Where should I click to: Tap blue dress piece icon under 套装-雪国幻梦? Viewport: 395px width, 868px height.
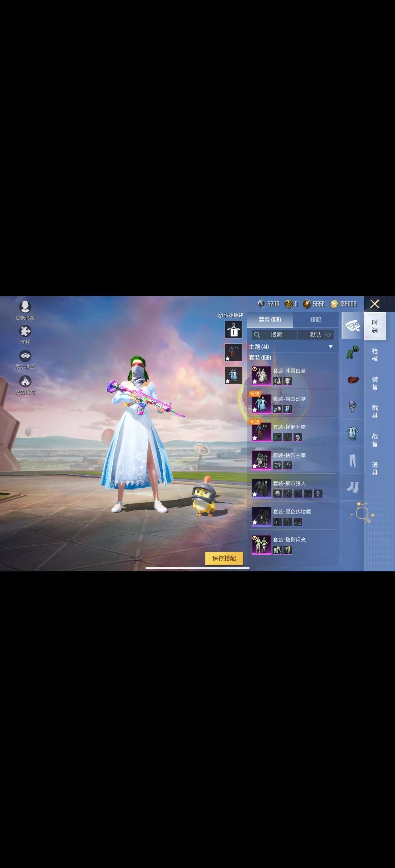287,409
